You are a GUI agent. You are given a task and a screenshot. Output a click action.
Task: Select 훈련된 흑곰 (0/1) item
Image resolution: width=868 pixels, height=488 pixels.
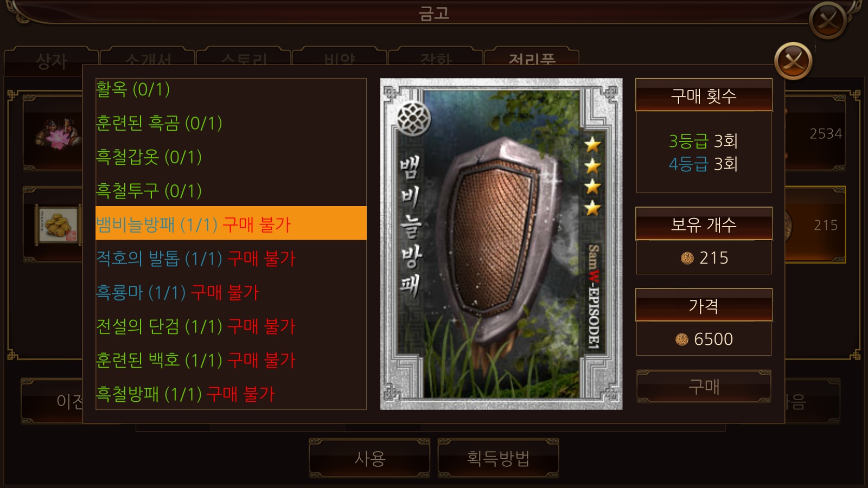(x=231, y=123)
